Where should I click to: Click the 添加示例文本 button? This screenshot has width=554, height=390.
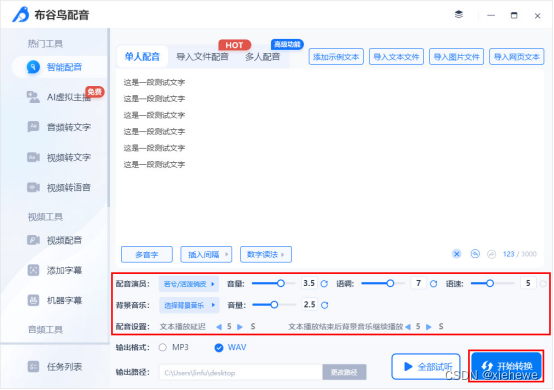pos(336,57)
